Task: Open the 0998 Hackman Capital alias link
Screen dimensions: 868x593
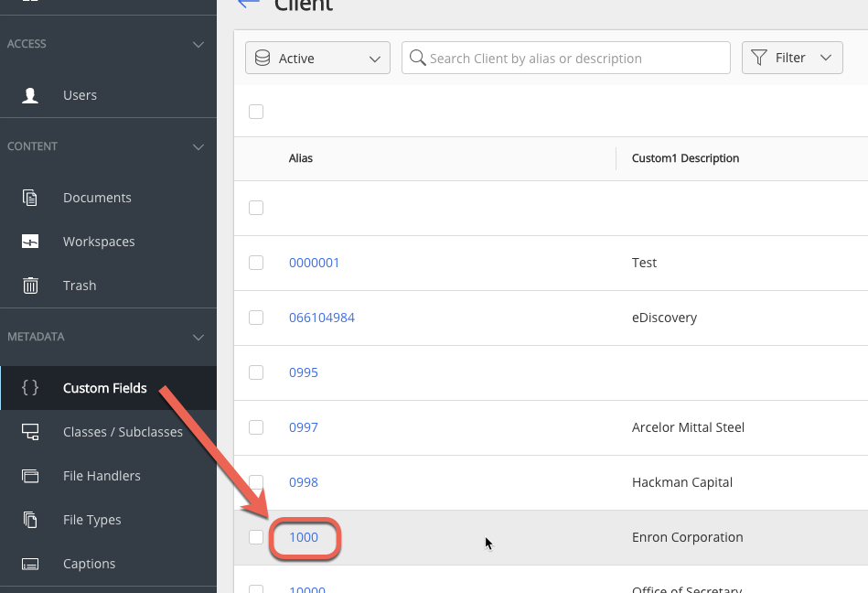Action: 304,482
